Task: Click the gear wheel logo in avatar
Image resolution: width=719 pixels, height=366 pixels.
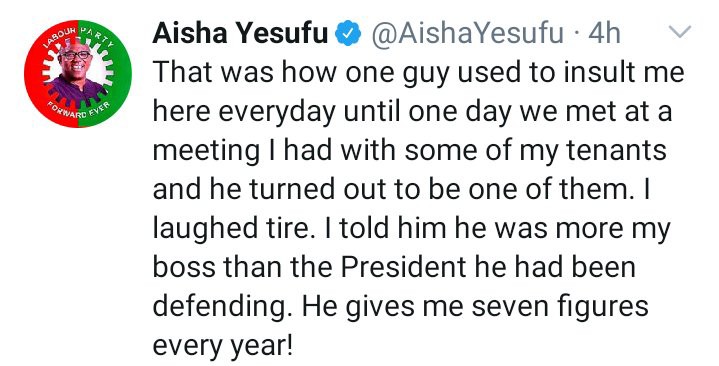Action: coord(78,74)
